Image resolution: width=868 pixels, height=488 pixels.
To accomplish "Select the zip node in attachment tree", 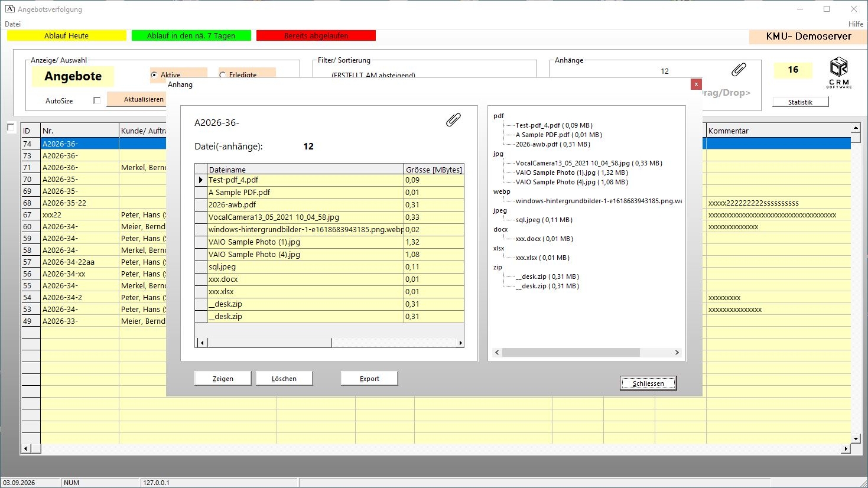I will (x=498, y=267).
